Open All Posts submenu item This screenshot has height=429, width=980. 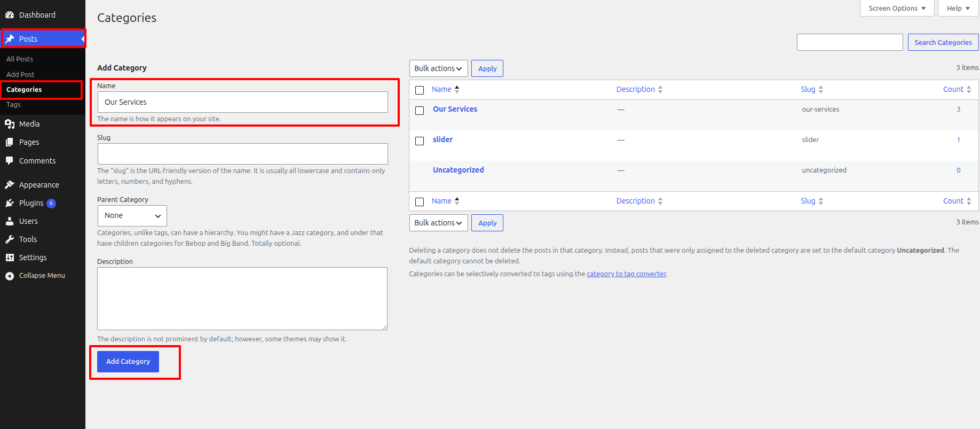click(x=20, y=59)
